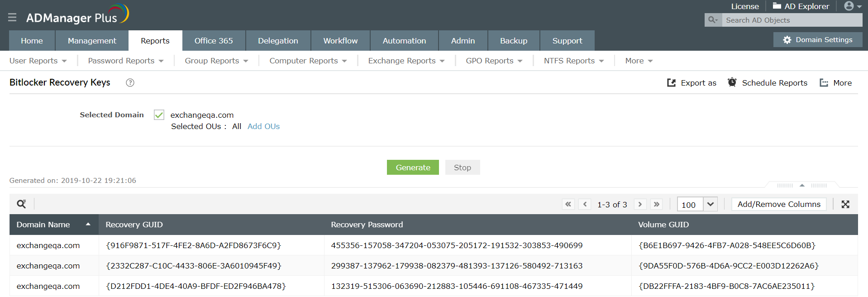Image resolution: width=868 pixels, height=297 pixels.
Task: Uncheck the exchangeqa.com domain checkbox
Action: pos(159,115)
